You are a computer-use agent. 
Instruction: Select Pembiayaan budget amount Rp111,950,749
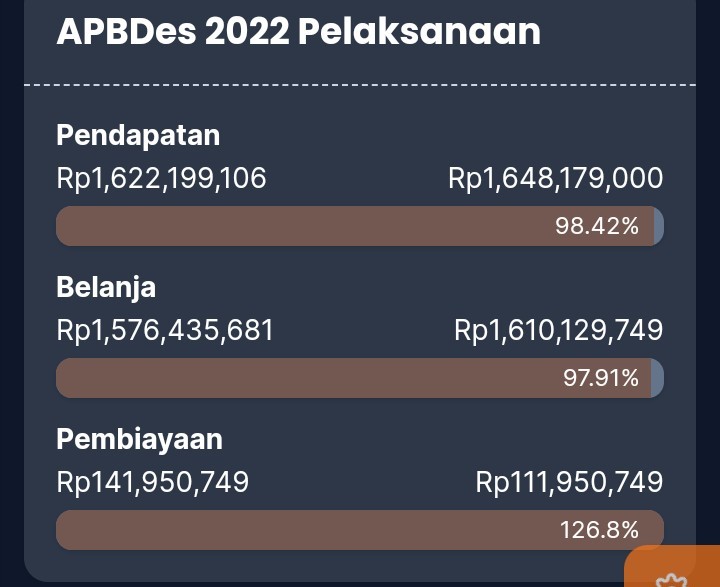pyautogui.click(x=569, y=482)
